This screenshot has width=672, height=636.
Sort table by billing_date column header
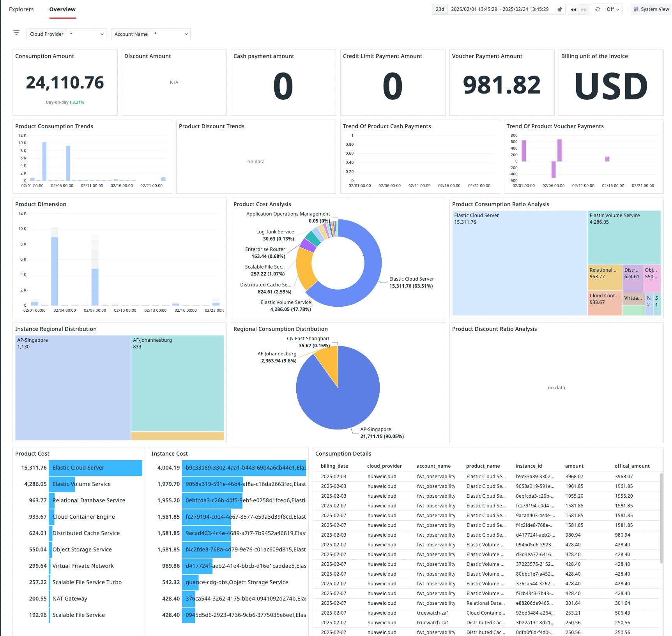[334, 466]
